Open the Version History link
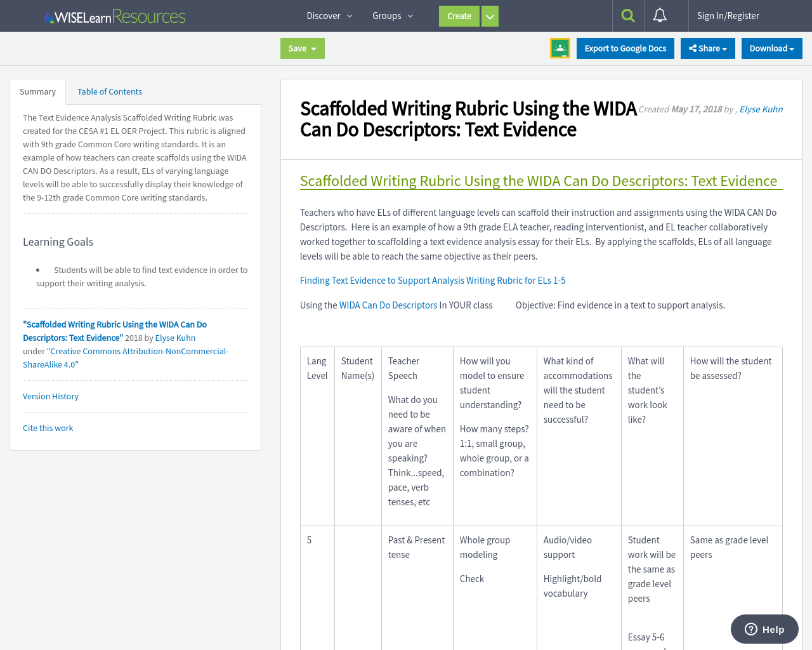 pos(50,395)
